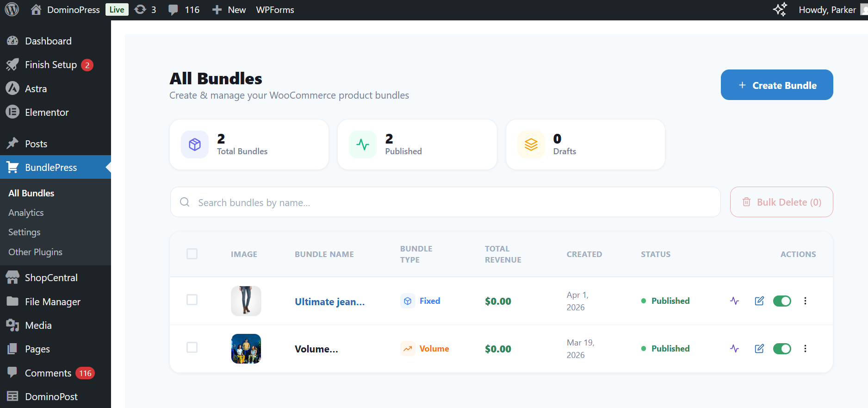Click the Create Bundle button
Viewport: 868px width, 408px height.
coord(777,85)
